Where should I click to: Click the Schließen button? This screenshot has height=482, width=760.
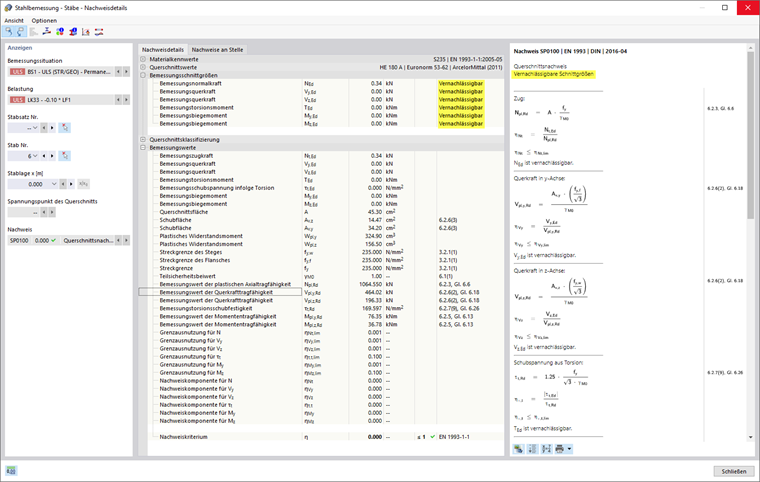(734, 471)
